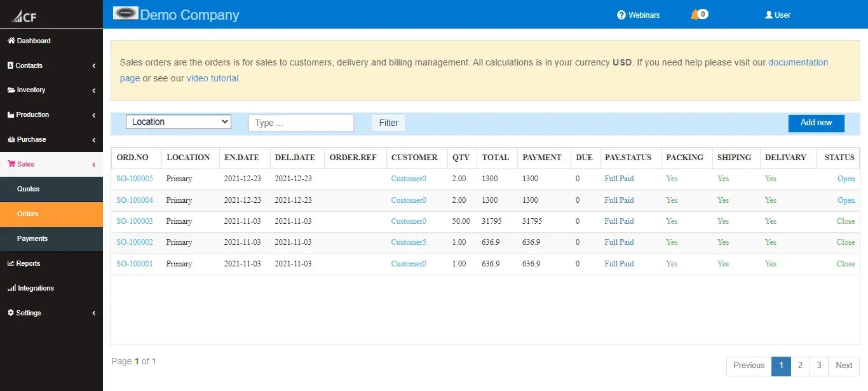Expand the Inventory menu chevron
This screenshot has width=868, height=391.
click(93, 90)
